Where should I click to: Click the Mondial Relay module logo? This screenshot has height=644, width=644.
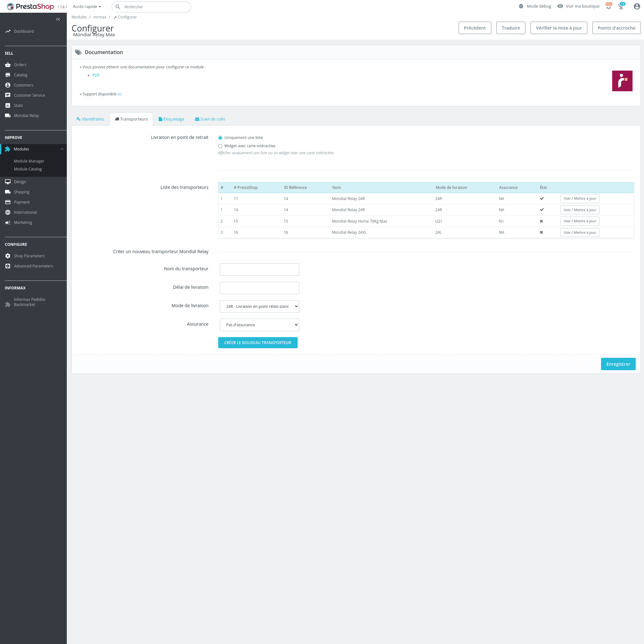tap(622, 81)
